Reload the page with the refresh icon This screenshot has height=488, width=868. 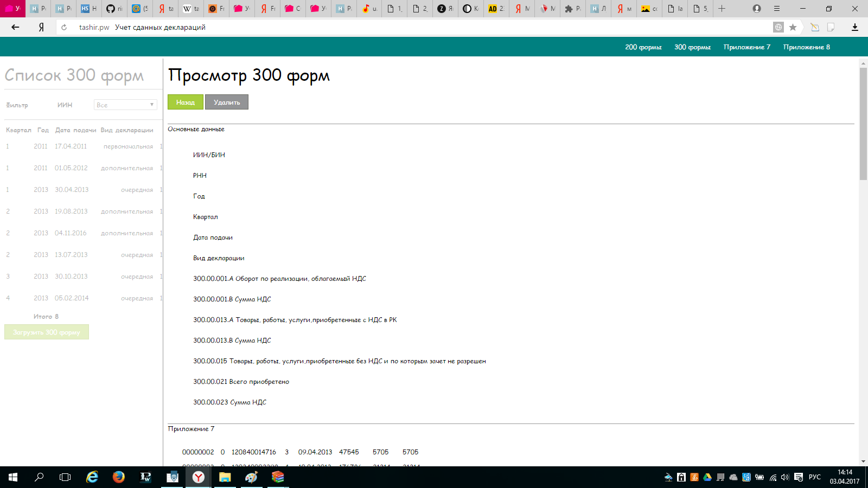pos(65,27)
